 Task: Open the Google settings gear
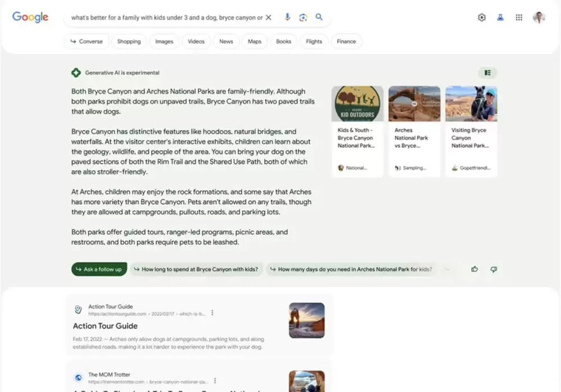(x=481, y=17)
